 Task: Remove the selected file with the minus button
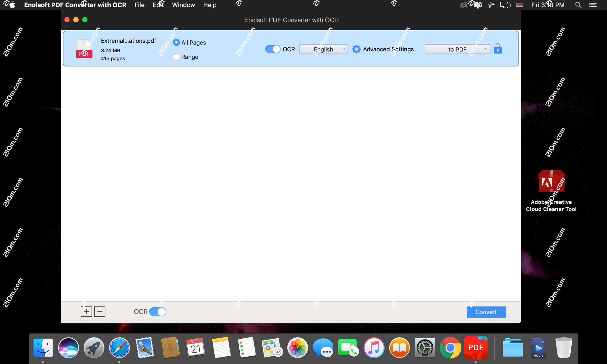click(x=100, y=312)
